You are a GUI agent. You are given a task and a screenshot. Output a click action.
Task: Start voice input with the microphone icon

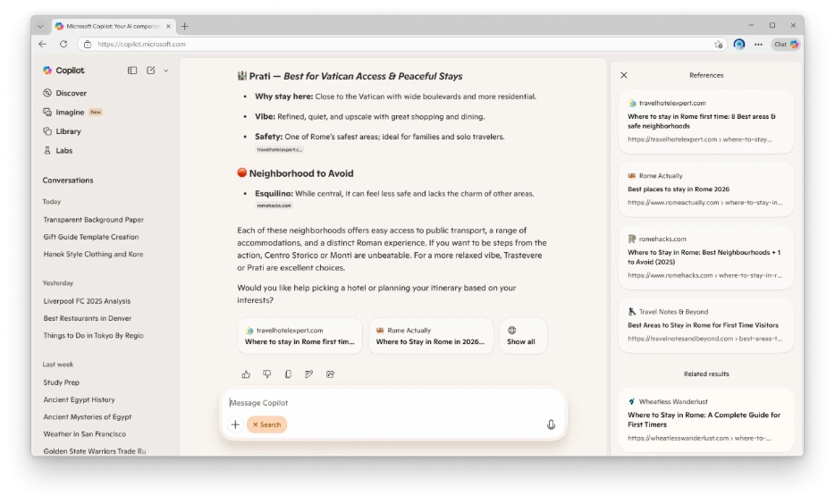pyautogui.click(x=551, y=424)
